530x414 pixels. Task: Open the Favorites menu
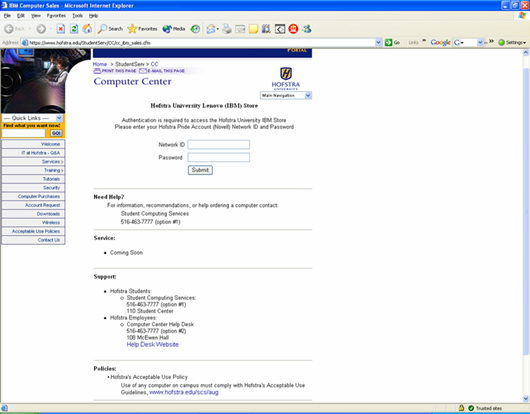(56, 16)
